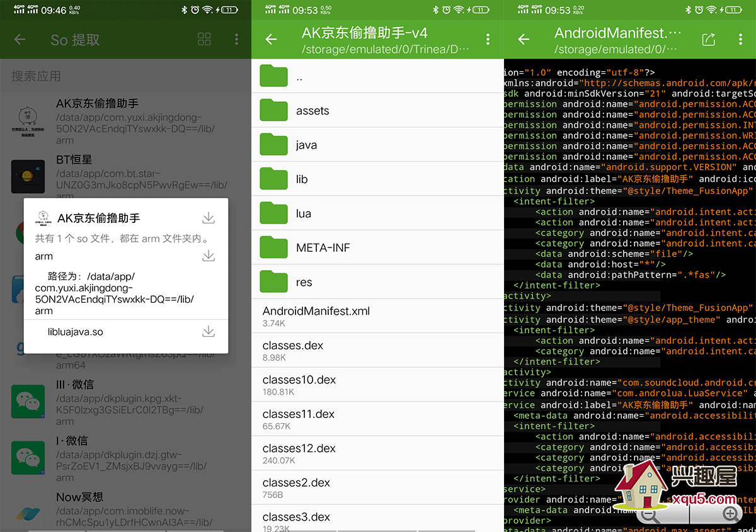Download all so files beside dialog title AK京东偷撸助手
The height and width of the screenshot is (532, 756).
[209, 218]
